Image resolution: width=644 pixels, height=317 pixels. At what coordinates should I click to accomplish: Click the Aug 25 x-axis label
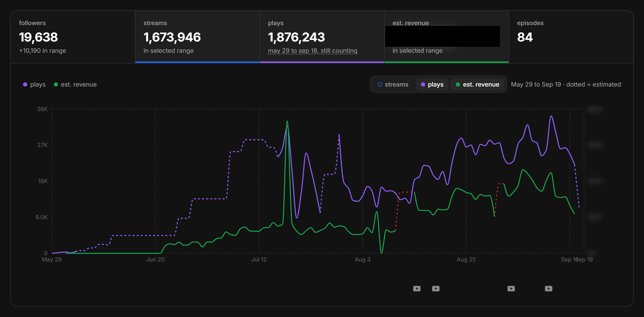(x=466, y=260)
